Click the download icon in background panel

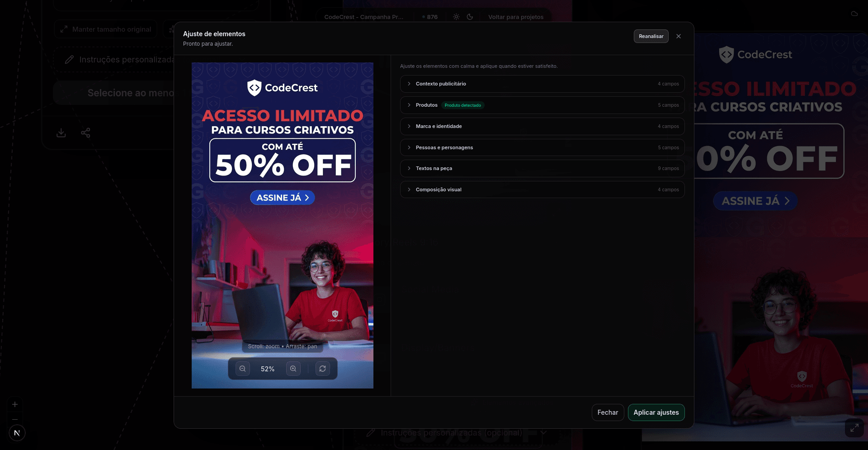click(61, 133)
